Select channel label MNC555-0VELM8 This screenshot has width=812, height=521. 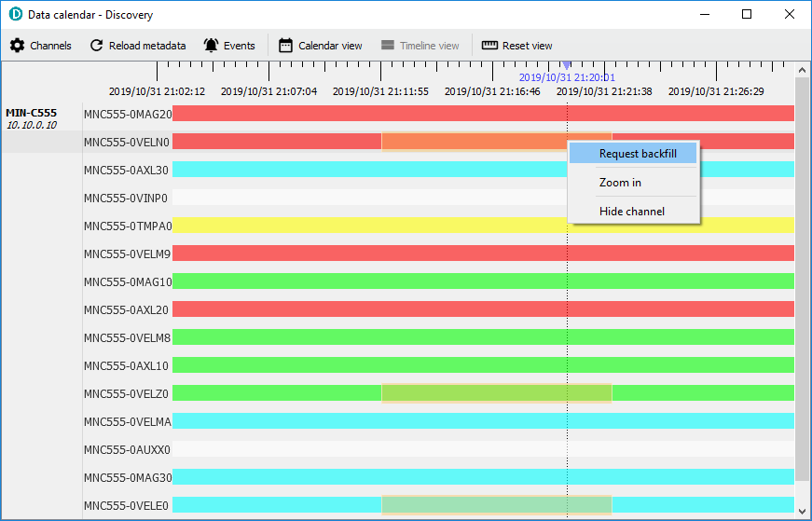tap(128, 337)
